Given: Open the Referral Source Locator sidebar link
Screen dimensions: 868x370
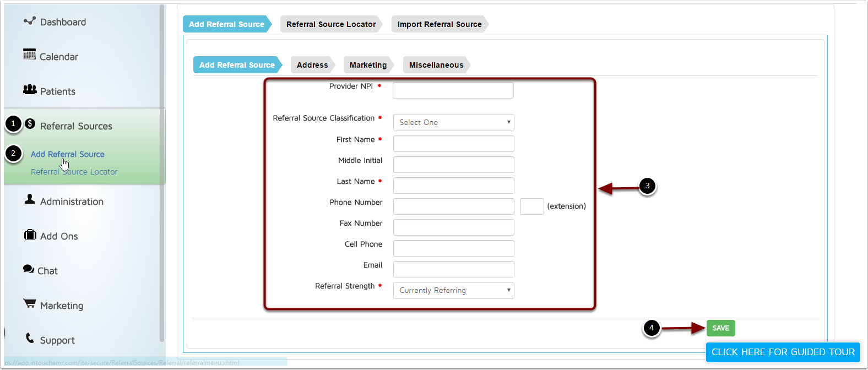Looking at the screenshot, I should pyautogui.click(x=74, y=172).
